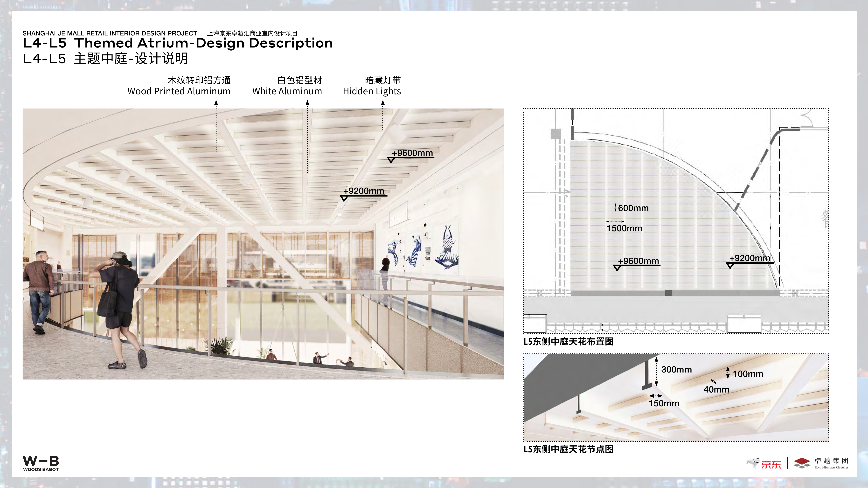The width and height of the screenshot is (868, 488).
Task: Click the 'Wood Printed Aluminum' label
Action: 179,91
